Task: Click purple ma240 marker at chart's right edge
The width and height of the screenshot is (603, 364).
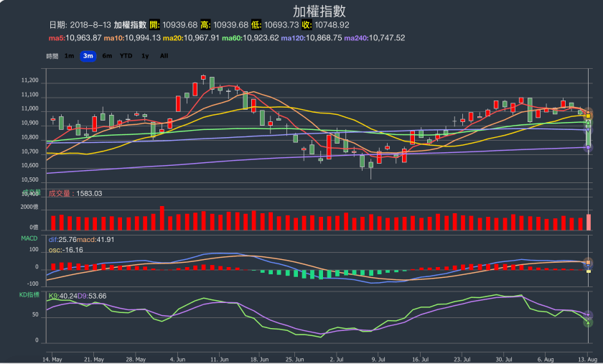Action: click(x=588, y=148)
